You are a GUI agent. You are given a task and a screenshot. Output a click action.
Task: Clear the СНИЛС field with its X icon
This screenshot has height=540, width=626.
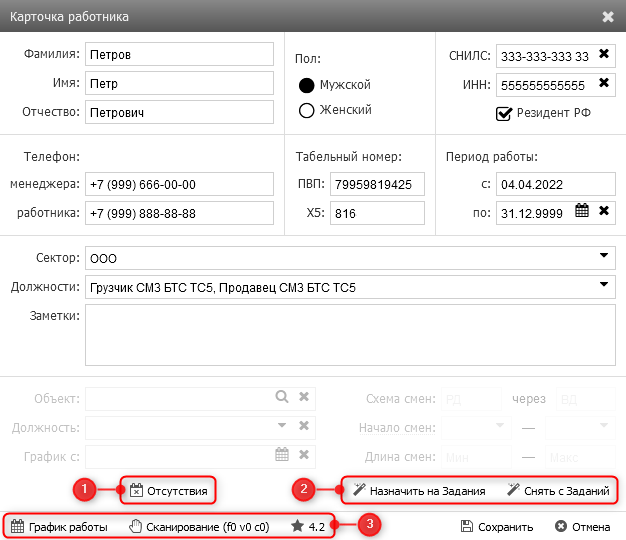(604, 54)
